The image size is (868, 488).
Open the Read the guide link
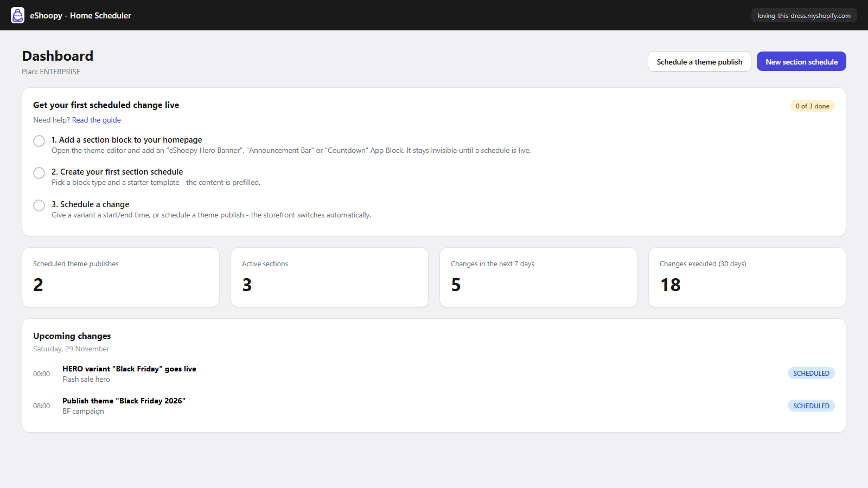tap(97, 120)
